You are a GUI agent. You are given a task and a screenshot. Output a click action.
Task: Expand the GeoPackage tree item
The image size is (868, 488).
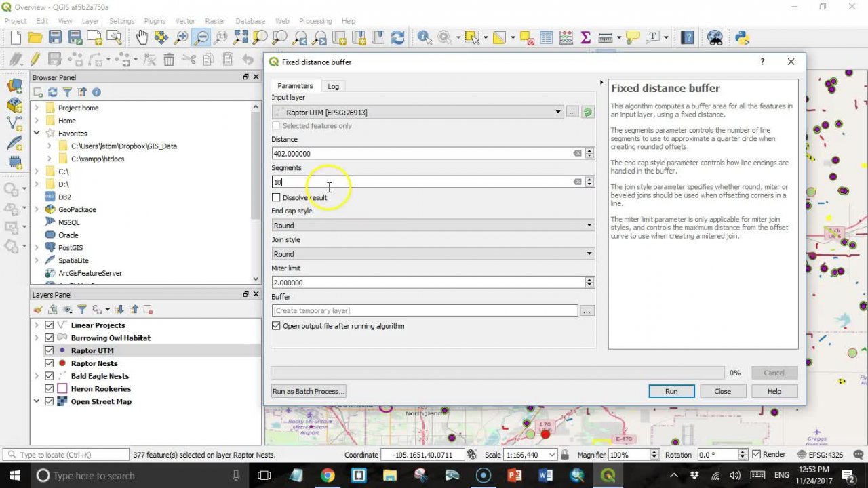pyautogui.click(x=37, y=210)
